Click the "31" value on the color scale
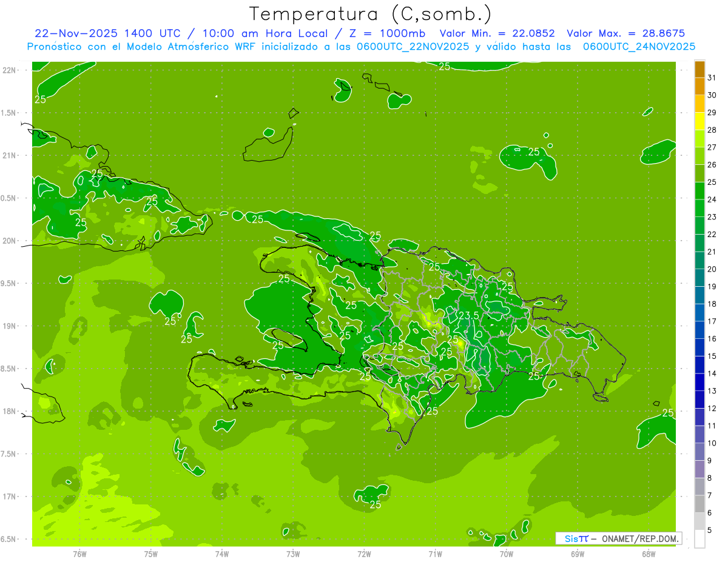Viewport: 728px width, 562px height. pyautogui.click(x=712, y=77)
